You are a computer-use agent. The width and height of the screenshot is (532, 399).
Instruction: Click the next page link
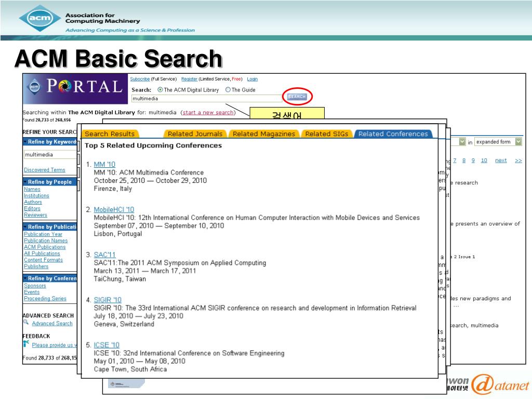point(501,161)
